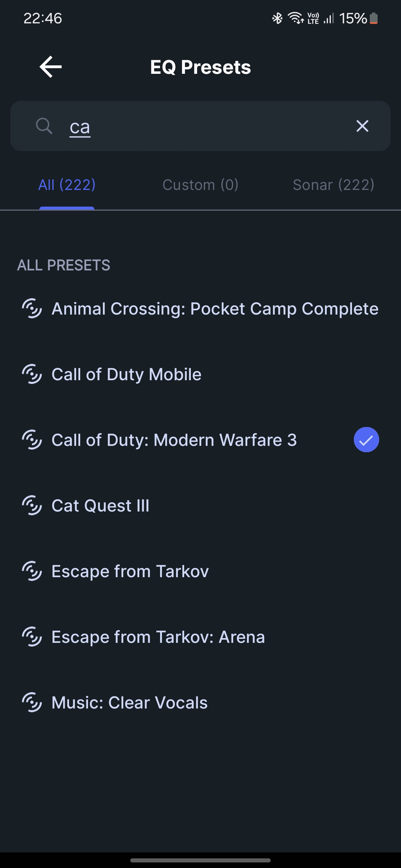Open the Custom (0) tab
Screen dimensions: 401x868
point(200,185)
